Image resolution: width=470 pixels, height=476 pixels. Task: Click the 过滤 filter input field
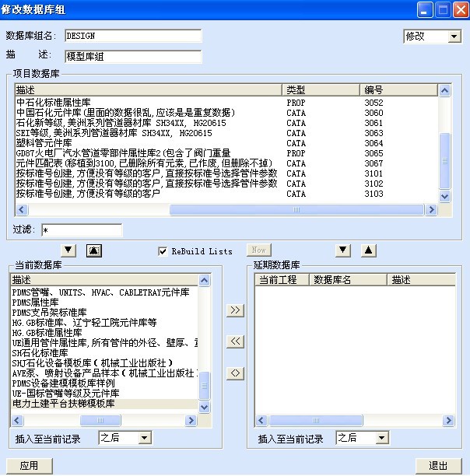pos(82,230)
